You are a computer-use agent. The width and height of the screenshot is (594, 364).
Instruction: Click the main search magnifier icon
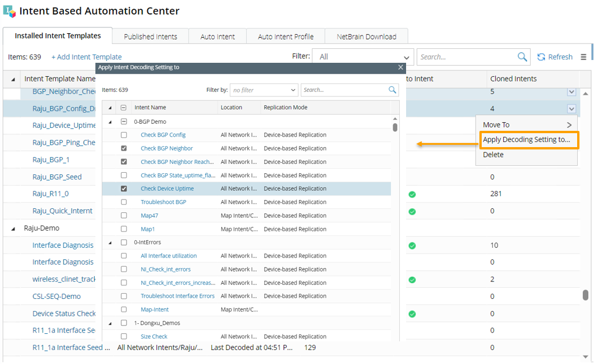[522, 57]
